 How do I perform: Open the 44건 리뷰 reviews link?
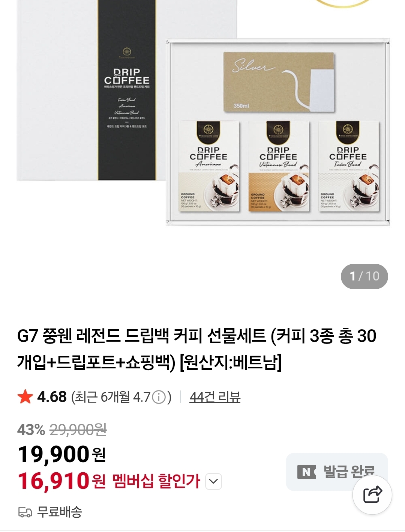click(x=215, y=397)
